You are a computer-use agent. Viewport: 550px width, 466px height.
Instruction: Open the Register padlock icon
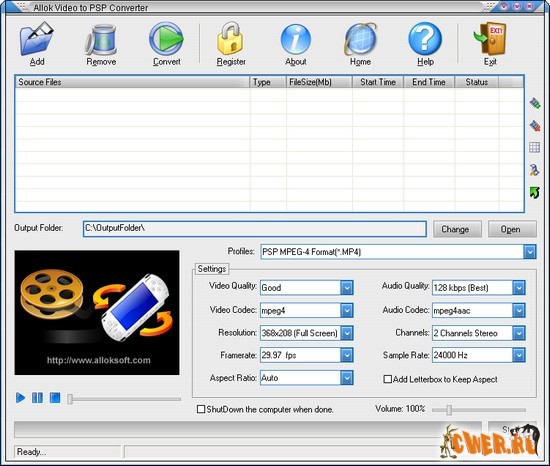tap(230, 39)
